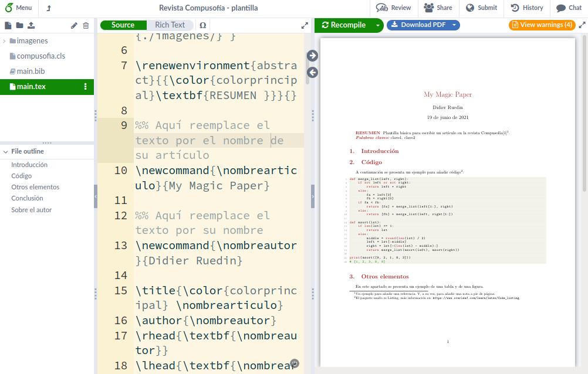Open the Overleaf Menu
Screen dimensions: 588x374
click(18, 8)
